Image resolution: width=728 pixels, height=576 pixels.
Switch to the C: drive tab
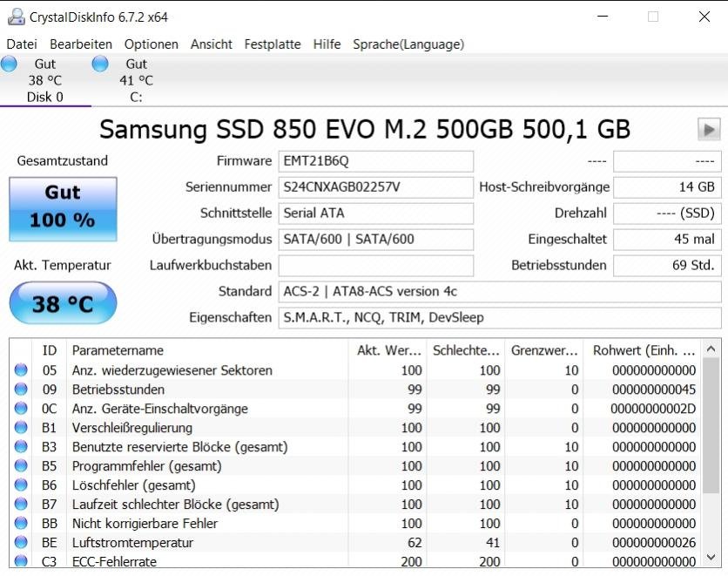click(137, 80)
